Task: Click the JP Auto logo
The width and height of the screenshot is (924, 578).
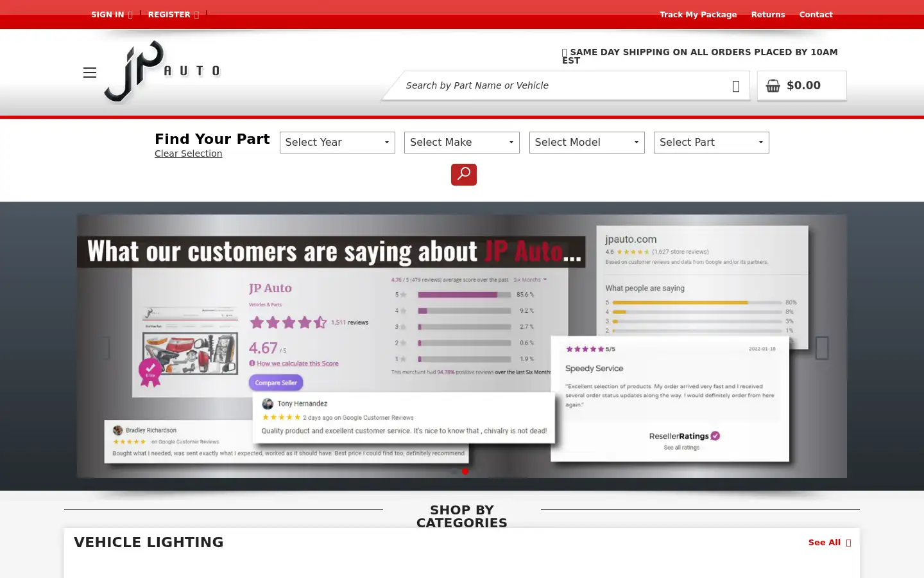Action: coord(162,71)
